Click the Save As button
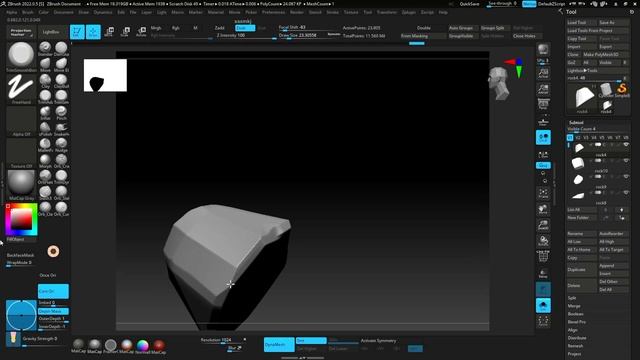This screenshot has width=640, height=360. click(x=613, y=22)
